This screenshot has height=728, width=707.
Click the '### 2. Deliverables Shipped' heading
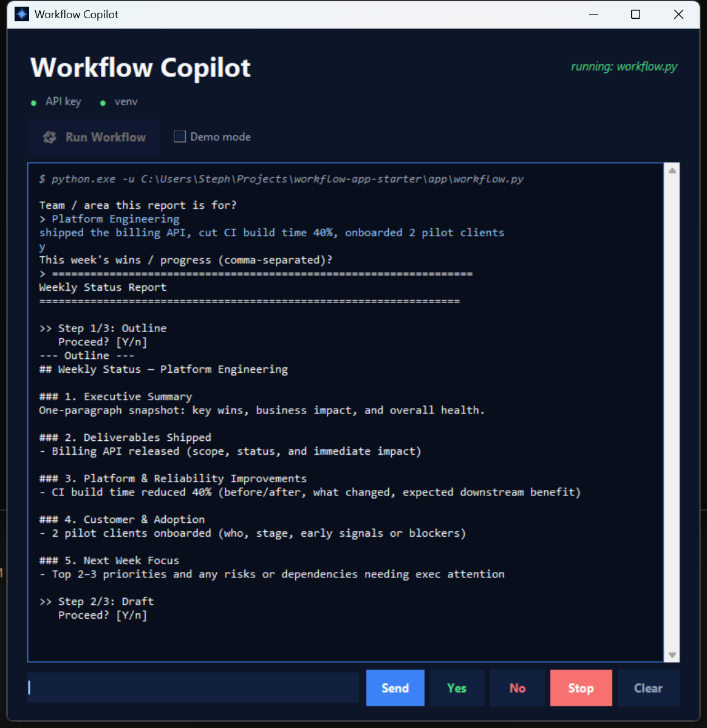[125, 437]
